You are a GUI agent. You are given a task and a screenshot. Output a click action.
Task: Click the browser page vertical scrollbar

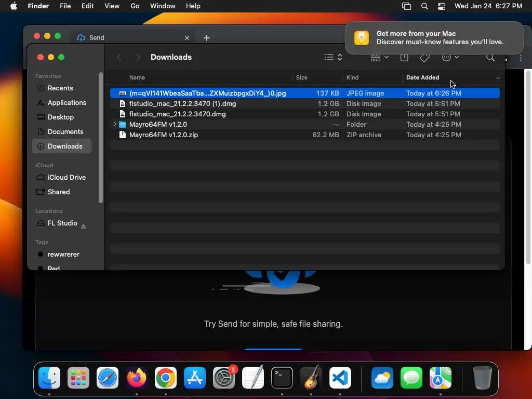(x=528, y=166)
